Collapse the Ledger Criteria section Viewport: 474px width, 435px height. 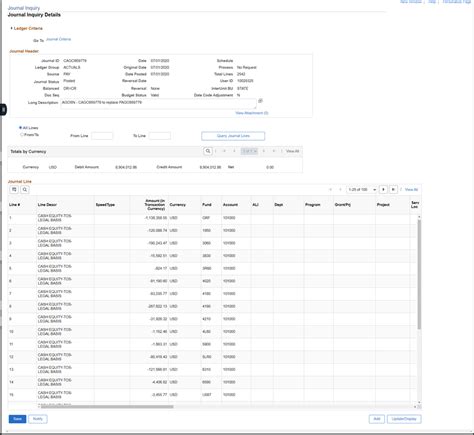(x=11, y=28)
